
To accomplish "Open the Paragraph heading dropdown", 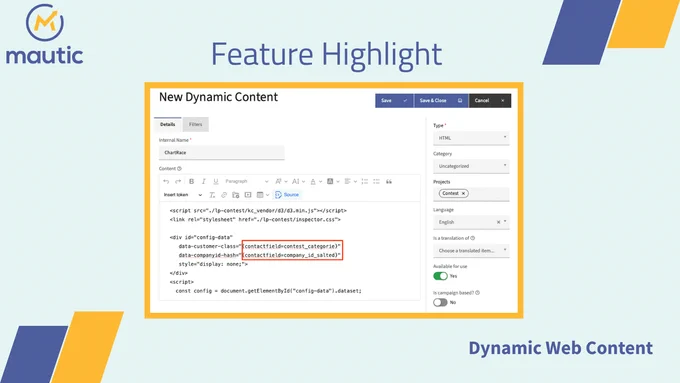I will 246,181.
